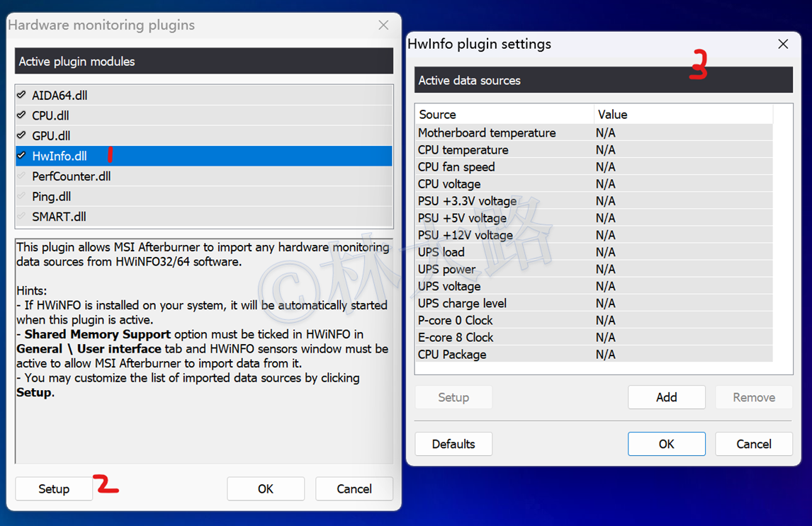This screenshot has width=812, height=526.
Task: Toggle the CPU.dll plugin checkmark
Action: pos(21,115)
